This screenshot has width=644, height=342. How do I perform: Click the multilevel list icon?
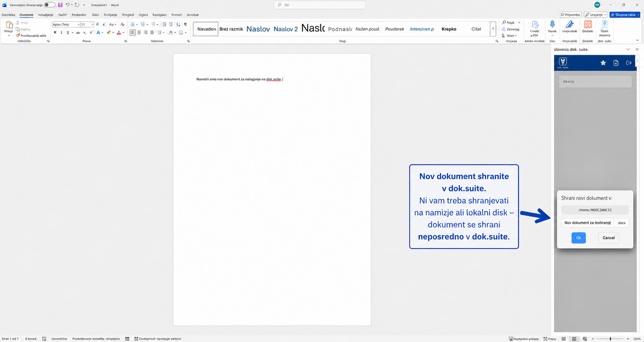(153, 24)
